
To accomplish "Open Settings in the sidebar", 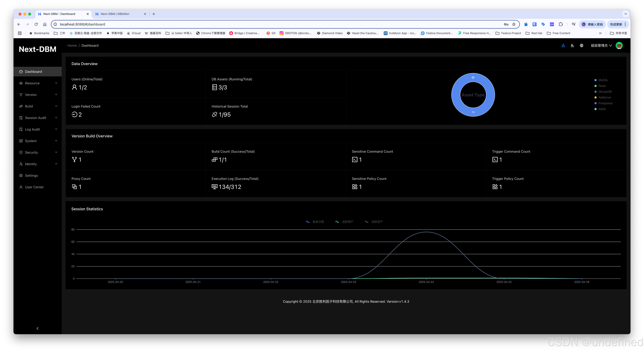I will coord(31,176).
